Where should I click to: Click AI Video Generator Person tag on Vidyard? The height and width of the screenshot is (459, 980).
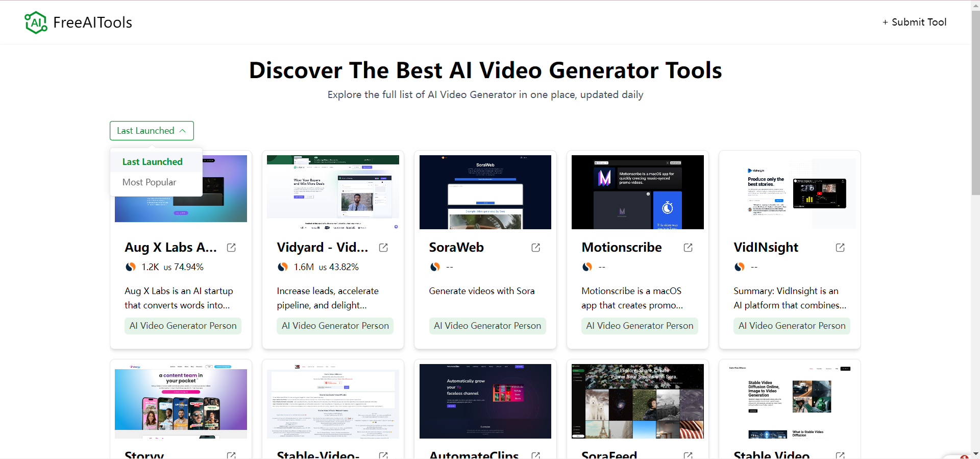335,326
